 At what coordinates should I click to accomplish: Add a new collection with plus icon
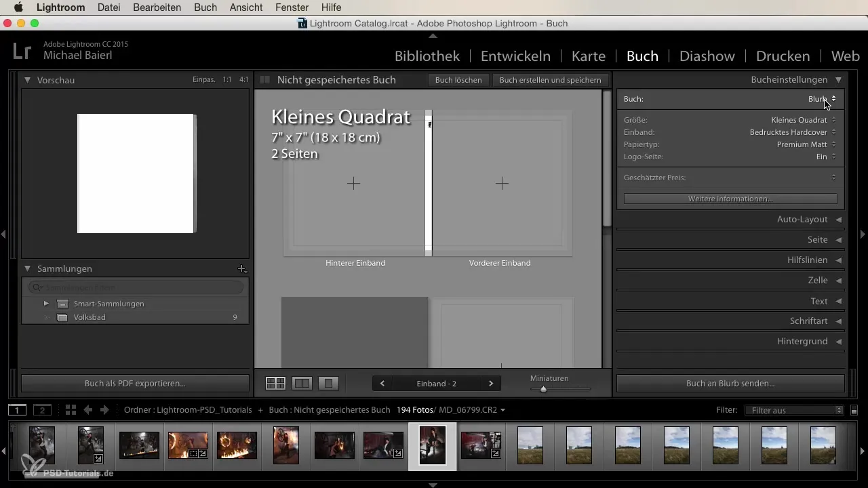[x=241, y=269]
